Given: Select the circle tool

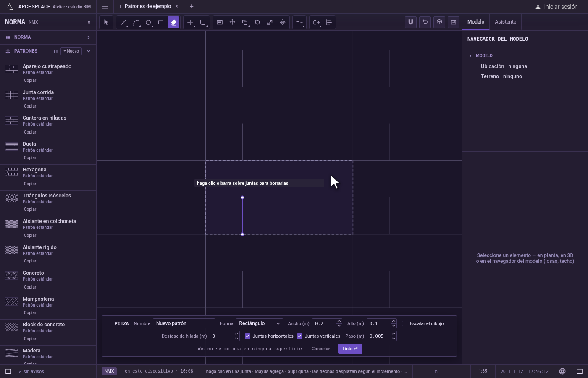Looking at the screenshot, I should pos(148,22).
